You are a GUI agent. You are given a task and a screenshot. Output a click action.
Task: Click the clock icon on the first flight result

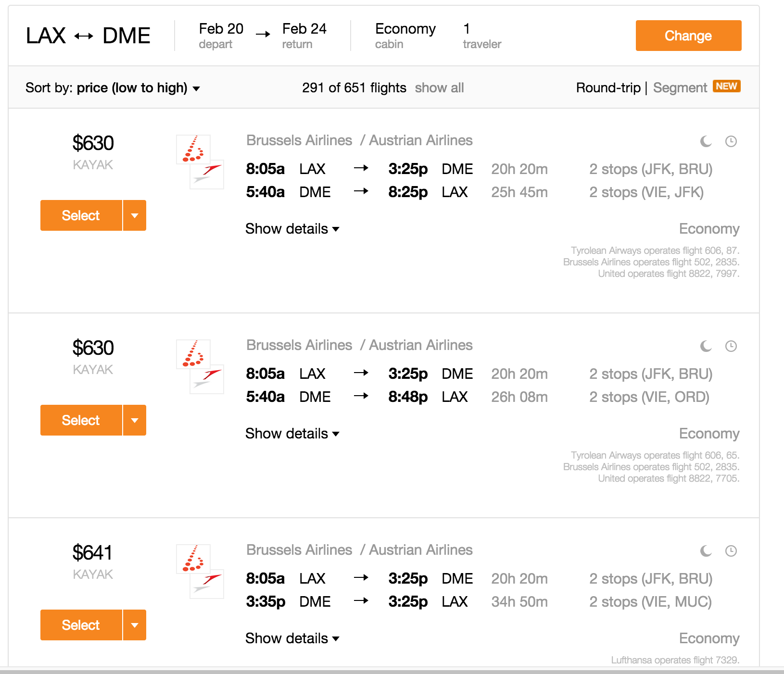click(730, 141)
